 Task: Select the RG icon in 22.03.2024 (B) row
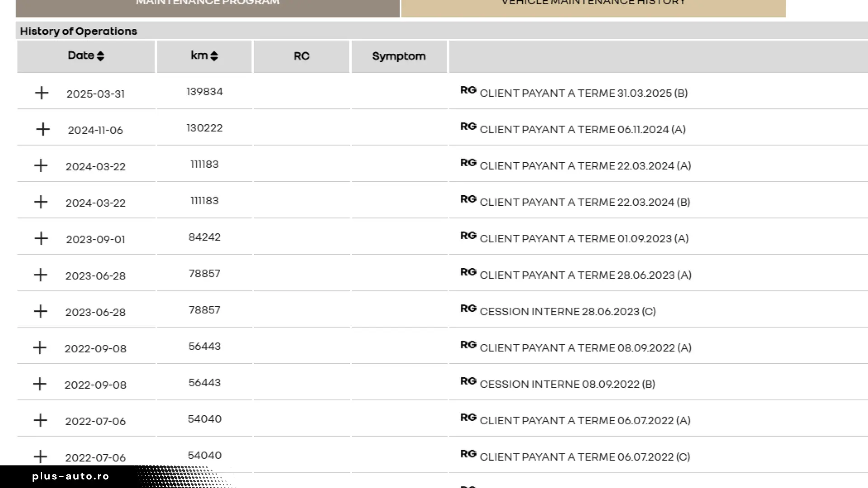(468, 199)
